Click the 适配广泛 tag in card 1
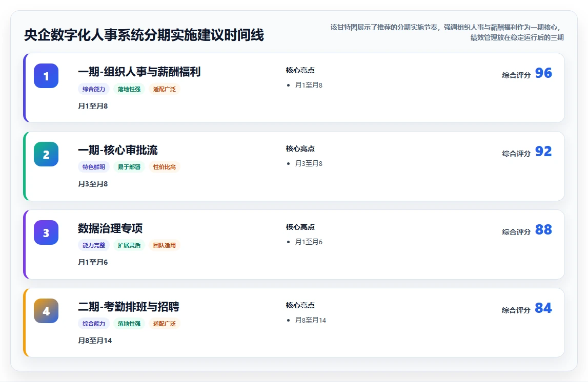 [x=164, y=89]
